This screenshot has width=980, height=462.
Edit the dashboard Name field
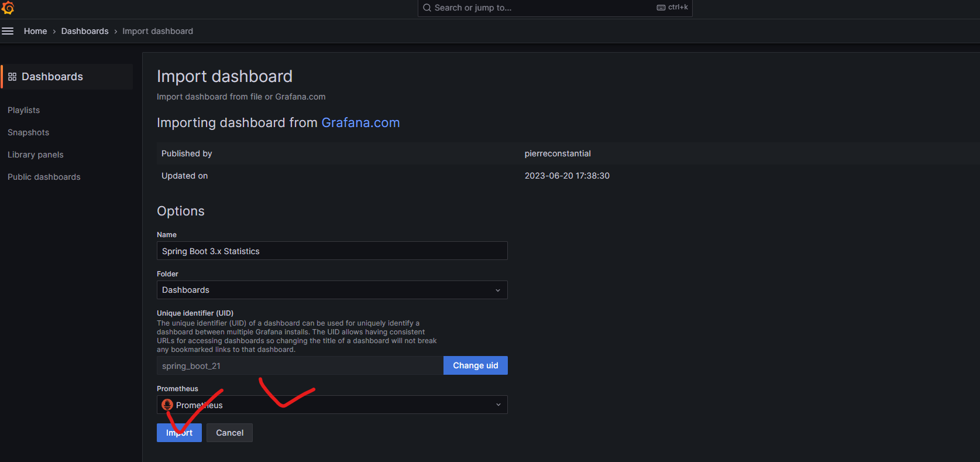click(x=332, y=251)
